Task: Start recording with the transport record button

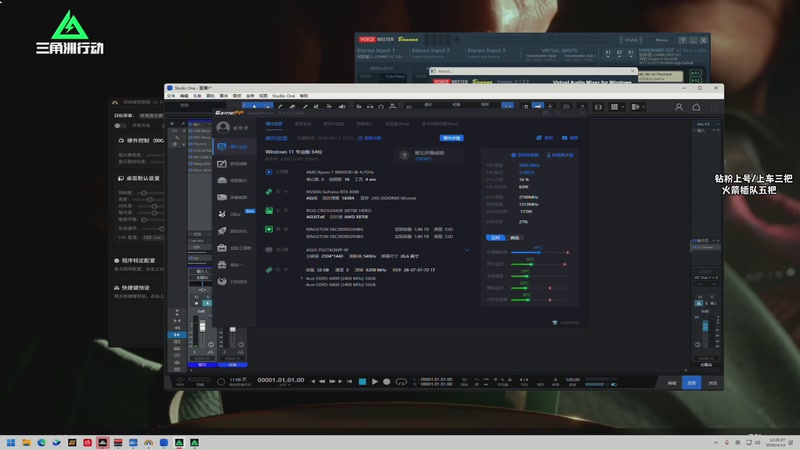Action: pyautogui.click(x=387, y=381)
